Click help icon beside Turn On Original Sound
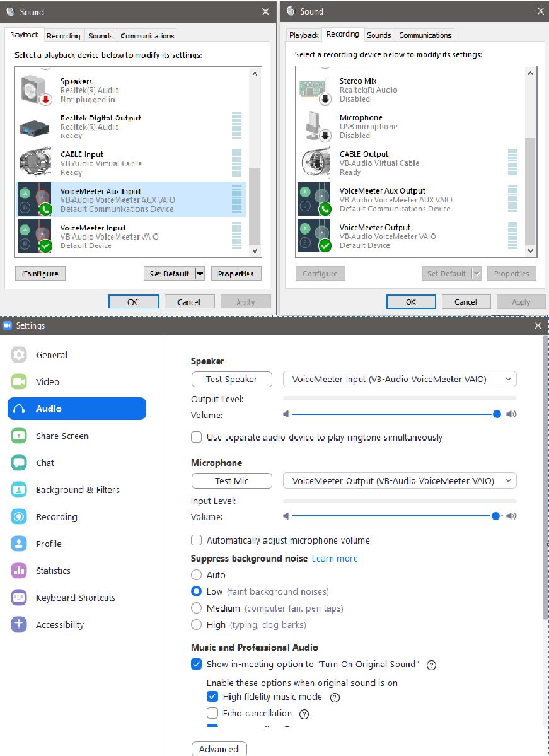549x756 pixels. click(432, 665)
